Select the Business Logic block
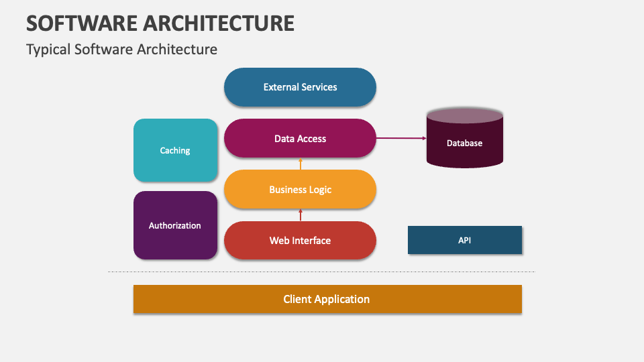The image size is (644, 362). (x=300, y=189)
